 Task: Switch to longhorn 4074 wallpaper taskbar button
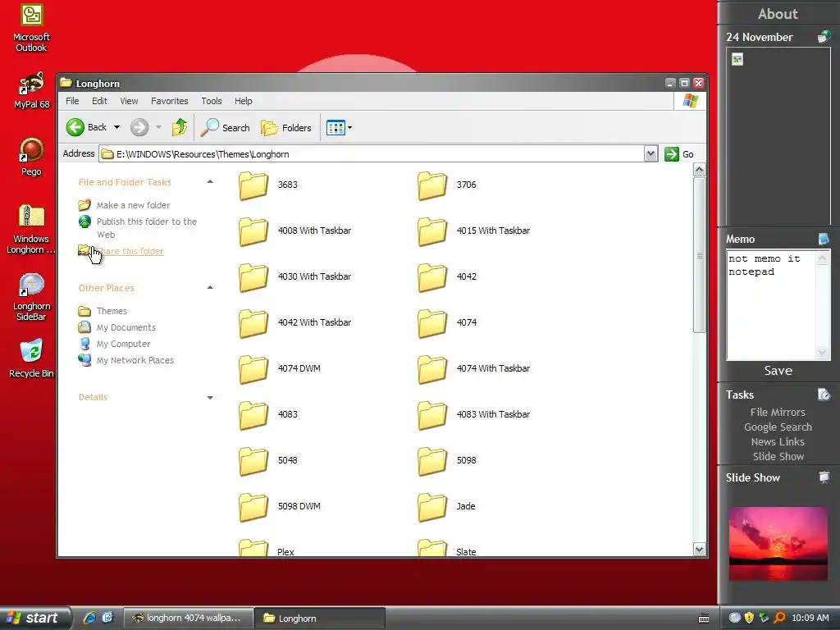(x=188, y=618)
